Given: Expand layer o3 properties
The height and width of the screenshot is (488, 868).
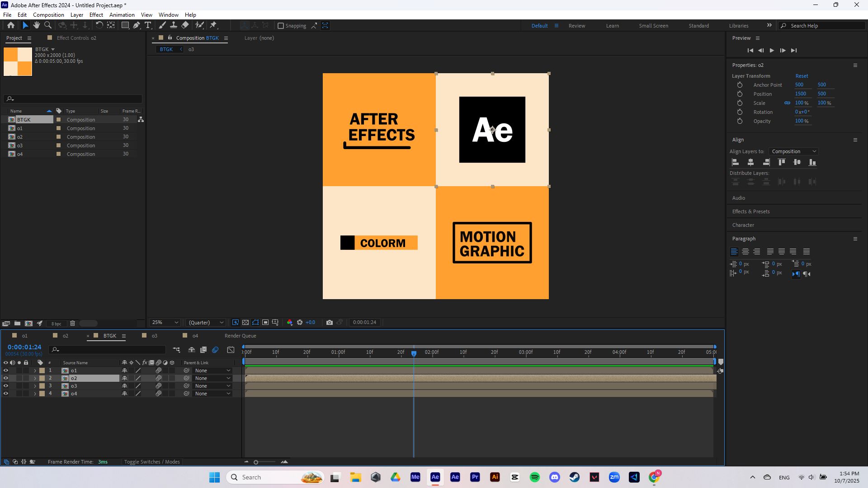Looking at the screenshot, I should pos(35,386).
